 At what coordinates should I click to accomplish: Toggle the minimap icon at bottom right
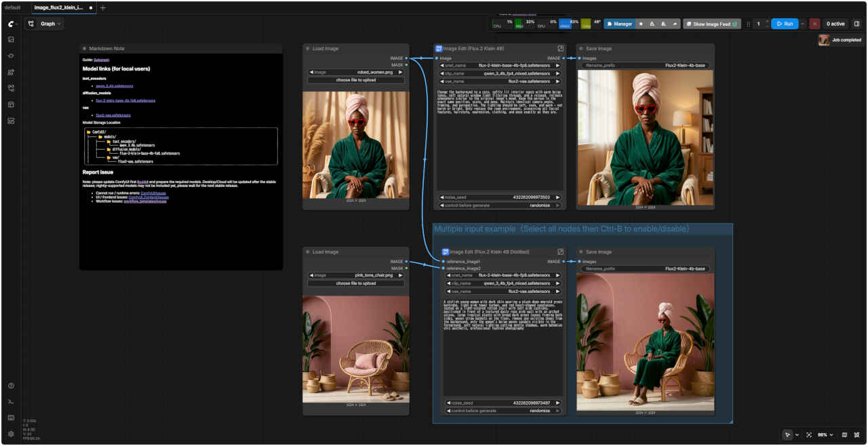844,434
